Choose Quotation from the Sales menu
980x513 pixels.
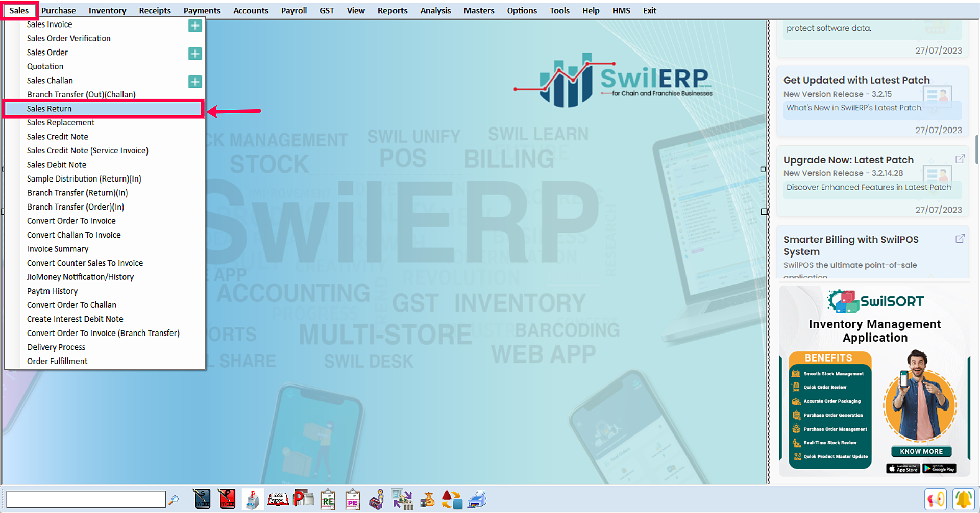pos(105,66)
